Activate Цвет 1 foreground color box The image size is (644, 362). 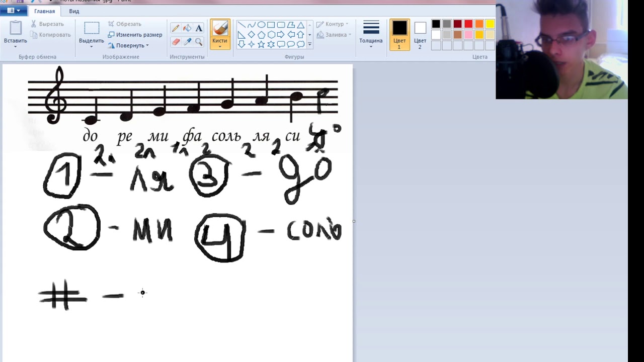pyautogui.click(x=399, y=34)
